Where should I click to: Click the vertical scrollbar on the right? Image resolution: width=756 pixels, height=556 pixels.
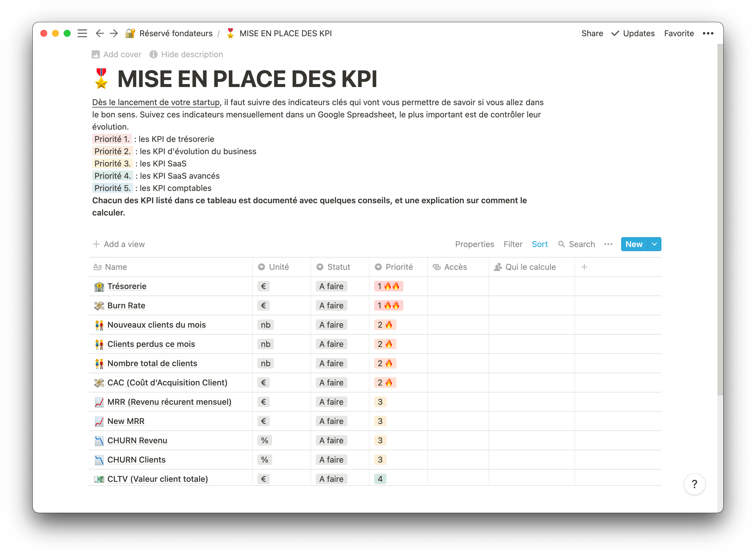tap(720, 219)
